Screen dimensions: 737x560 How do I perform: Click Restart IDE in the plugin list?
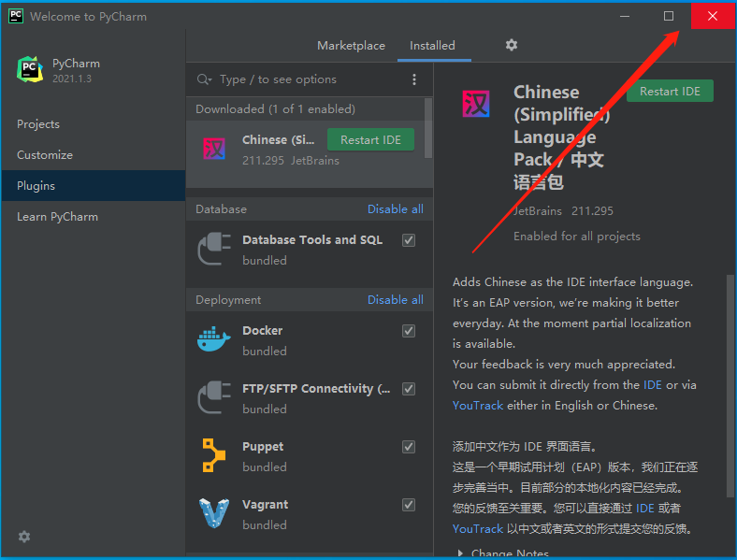coord(370,140)
